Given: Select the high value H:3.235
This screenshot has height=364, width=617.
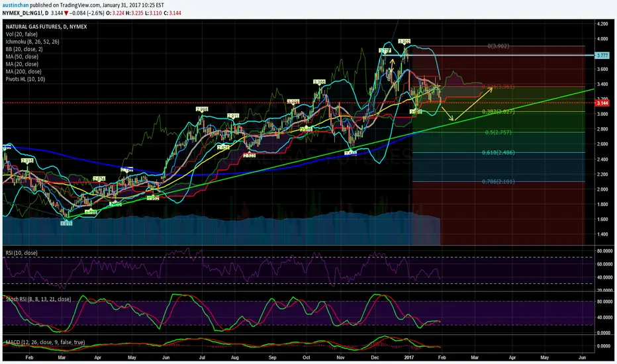Looking at the screenshot, I should click(x=135, y=13).
